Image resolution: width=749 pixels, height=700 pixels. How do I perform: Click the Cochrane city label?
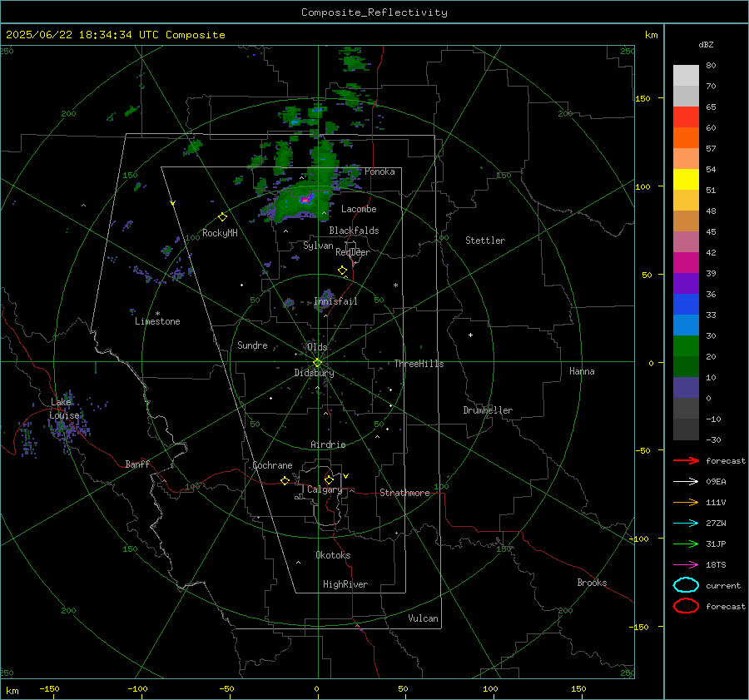(x=272, y=465)
